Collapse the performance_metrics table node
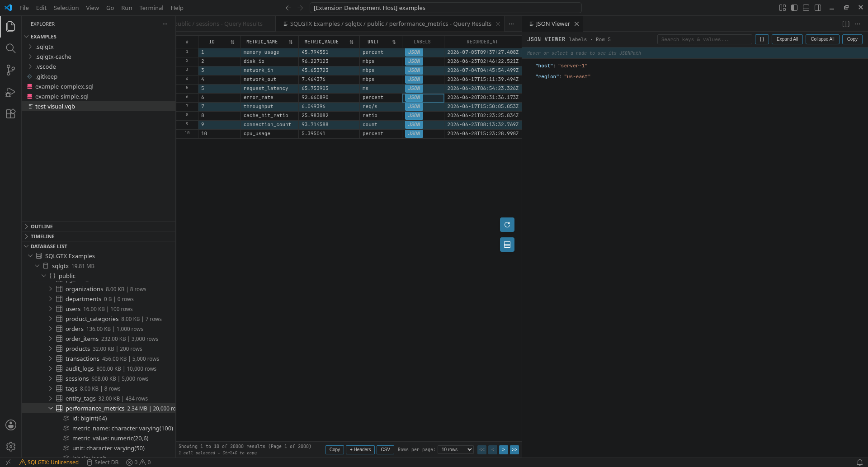 pyautogui.click(x=51, y=409)
